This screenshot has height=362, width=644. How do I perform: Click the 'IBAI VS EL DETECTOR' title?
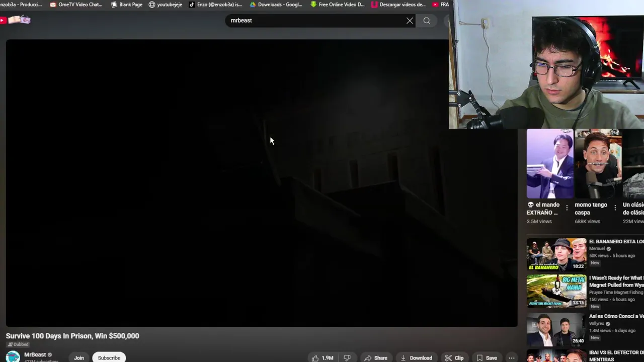pyautogui.click(x=616, y=356)
